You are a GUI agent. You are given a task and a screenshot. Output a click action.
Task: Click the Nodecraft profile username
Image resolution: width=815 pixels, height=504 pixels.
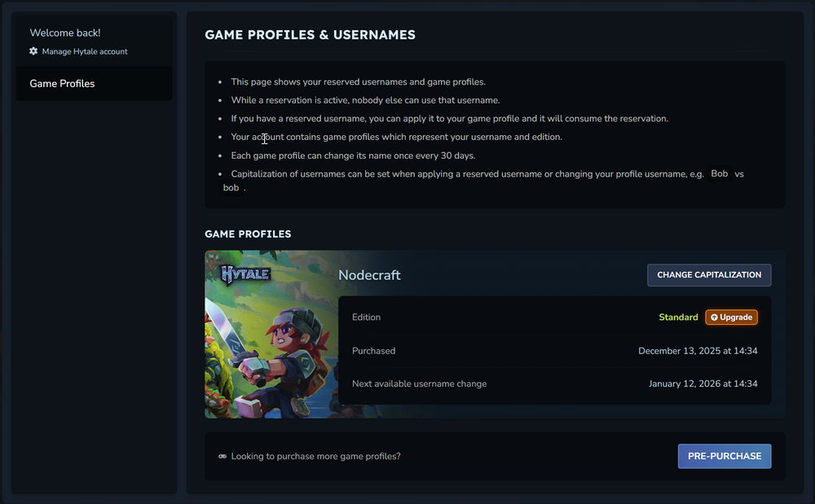tap(369, 275)
